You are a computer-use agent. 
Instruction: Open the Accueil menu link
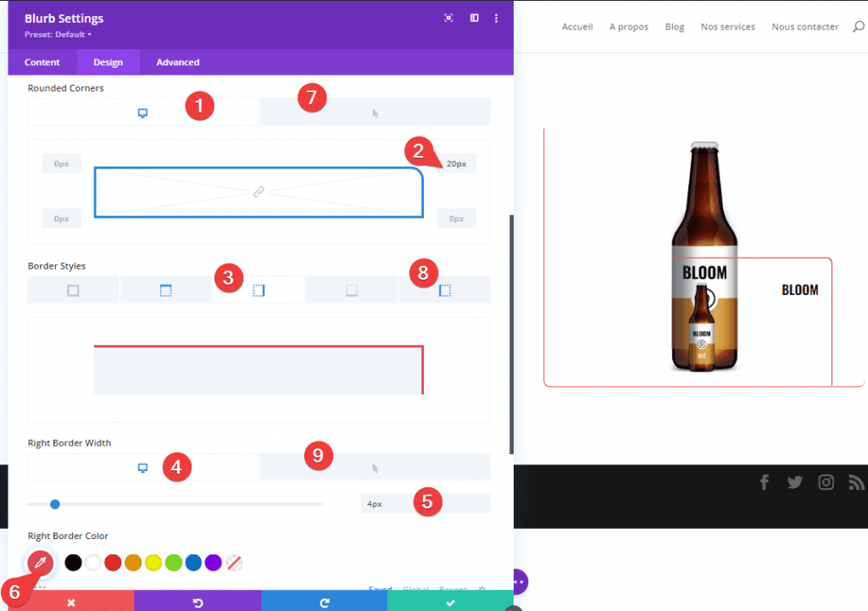click(577, 26)
